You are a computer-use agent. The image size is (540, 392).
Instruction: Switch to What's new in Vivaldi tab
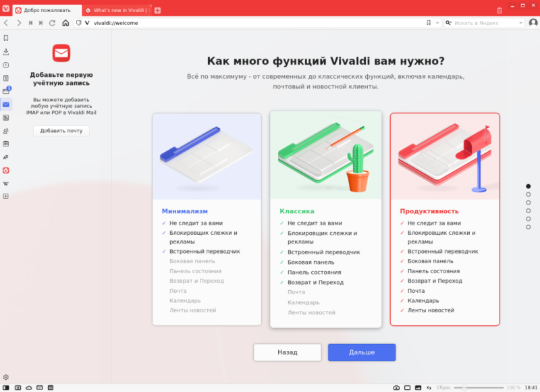click(x=117, y=10)
